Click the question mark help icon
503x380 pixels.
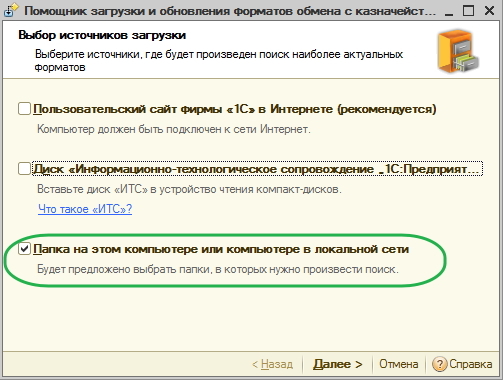[x=439, y=364]
